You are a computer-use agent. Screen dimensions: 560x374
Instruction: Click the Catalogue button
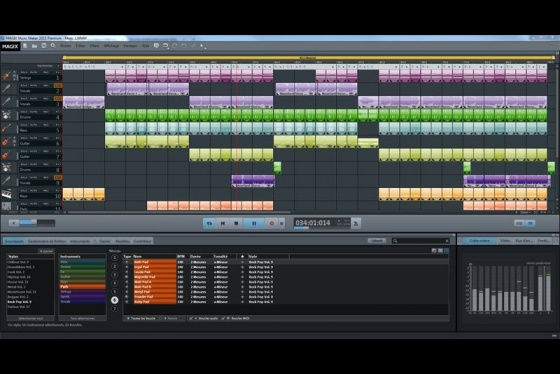(376, 241)
